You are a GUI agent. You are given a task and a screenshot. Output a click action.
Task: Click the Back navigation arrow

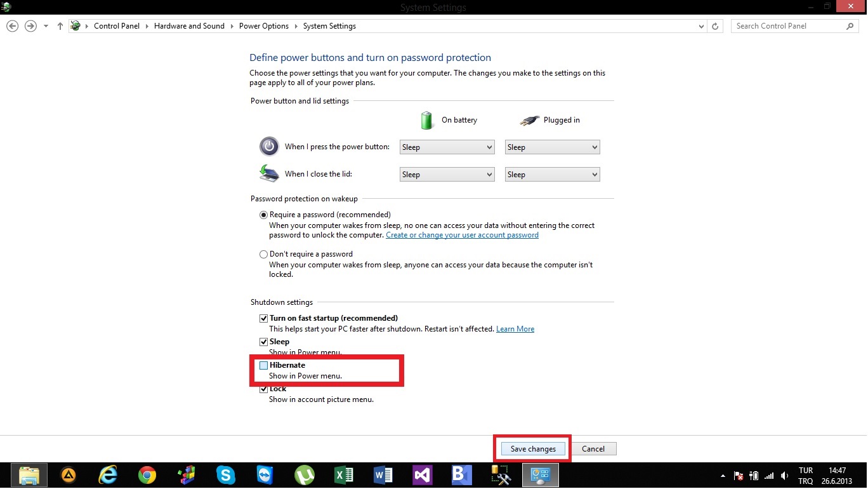point(12,26)
